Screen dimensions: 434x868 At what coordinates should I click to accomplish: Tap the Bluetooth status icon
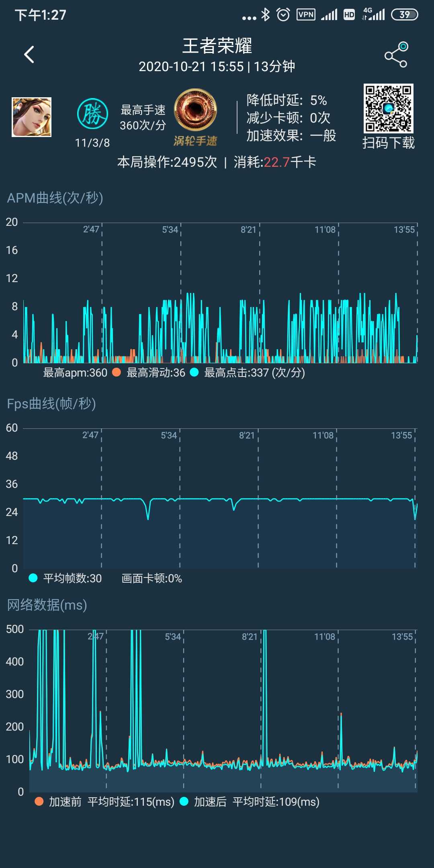266,15
